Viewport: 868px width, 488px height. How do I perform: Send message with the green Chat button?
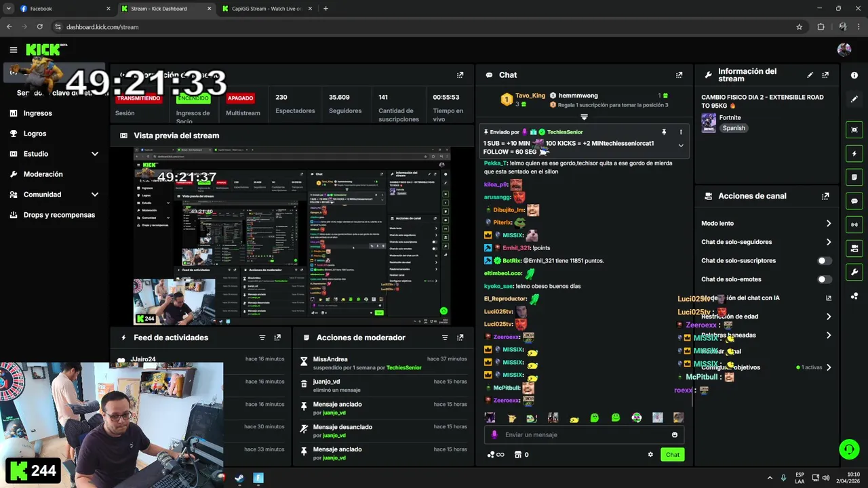click(672, 455)
